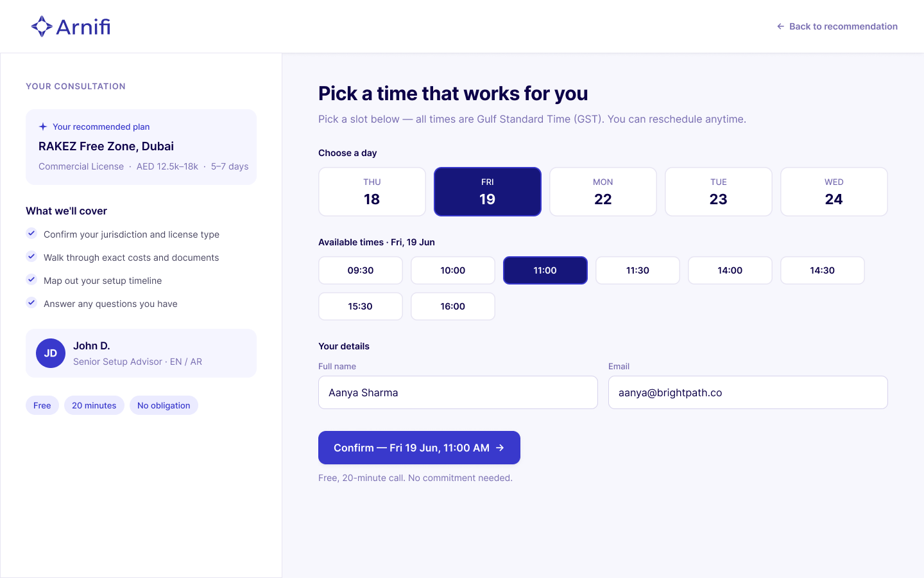The image size is (924, 578).
Task: Select Friday 19 as the day
Action: click(x=488, y=191)
